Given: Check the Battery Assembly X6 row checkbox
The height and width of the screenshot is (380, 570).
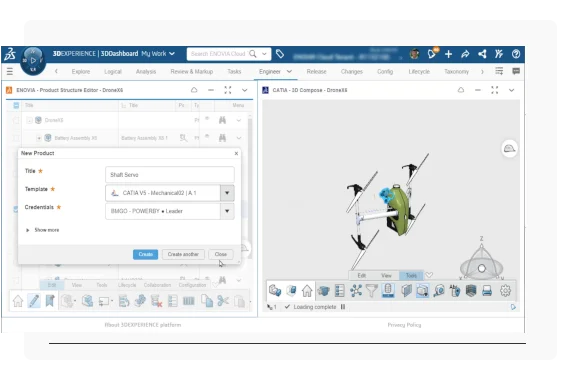Looking at the screenshot, I should [16, 138].
